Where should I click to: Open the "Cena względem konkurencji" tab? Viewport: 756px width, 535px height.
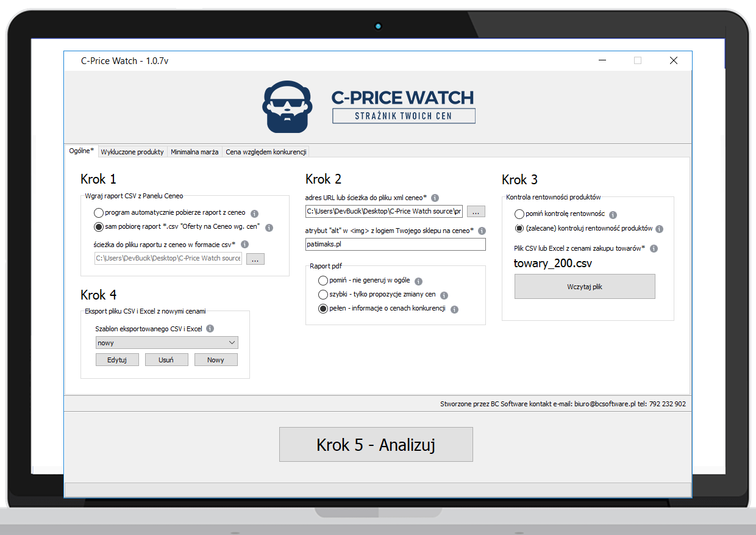[x=266, y=152]
